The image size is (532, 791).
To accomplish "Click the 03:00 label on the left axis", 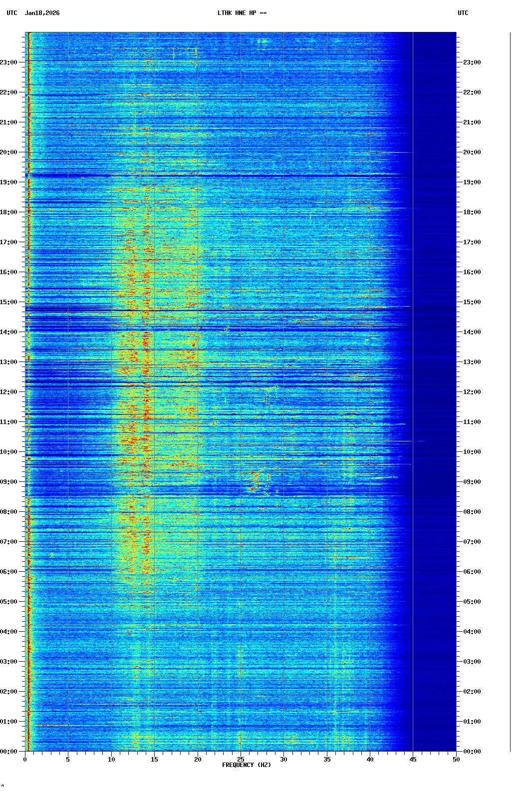I will pos(9,662).
